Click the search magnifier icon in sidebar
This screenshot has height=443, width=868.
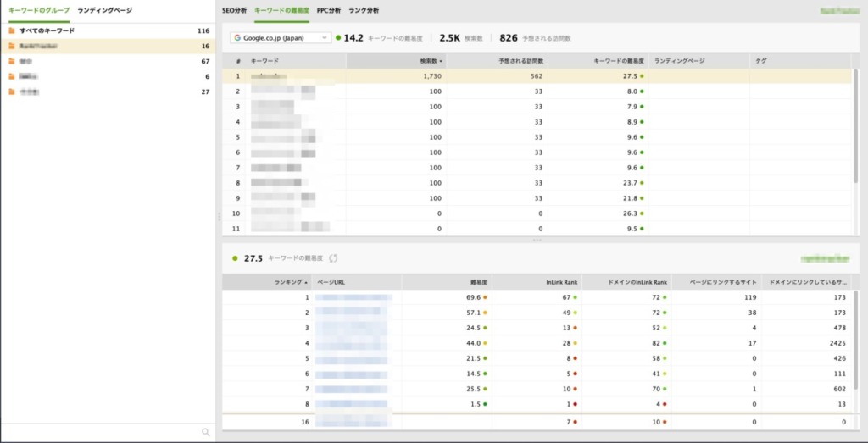206,433
